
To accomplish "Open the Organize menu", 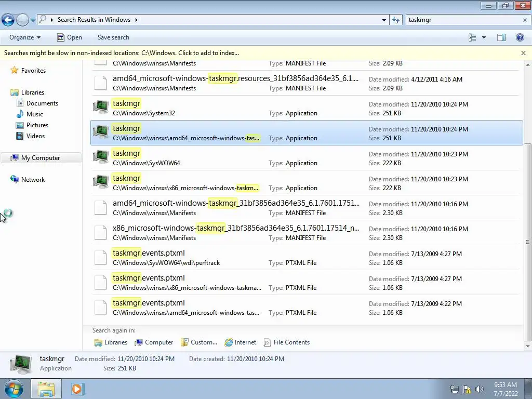I will (25, 37).
